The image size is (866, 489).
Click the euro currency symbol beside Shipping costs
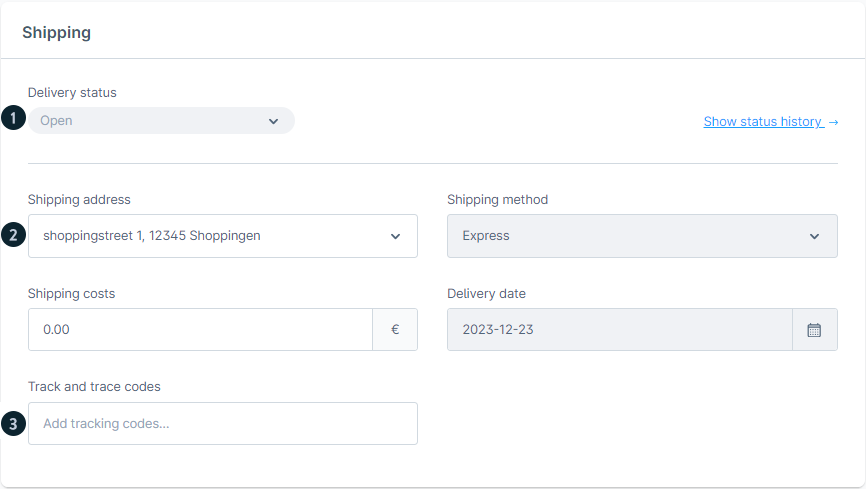coord(395,330)
